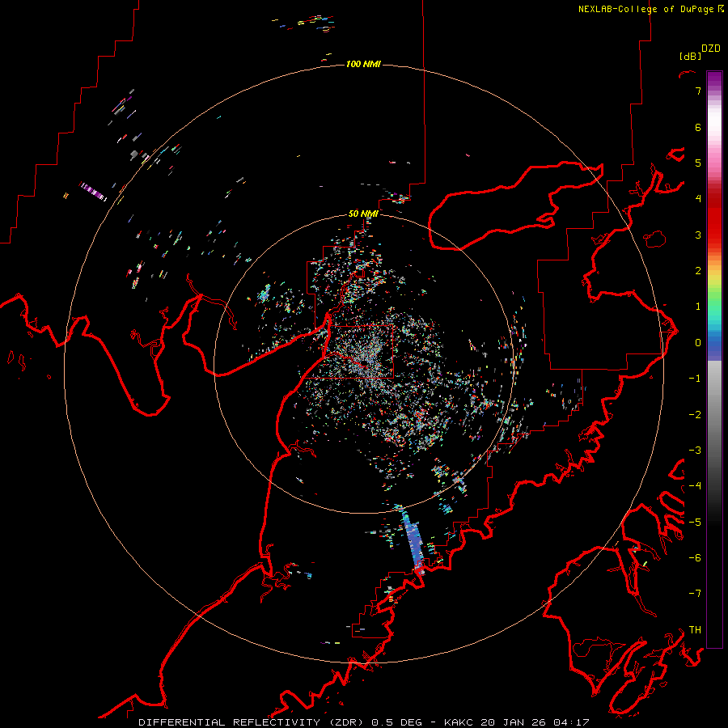Click the 2 tick label on the scale
This screenshot has width=728, height=728.
click(x=698, y=271)
